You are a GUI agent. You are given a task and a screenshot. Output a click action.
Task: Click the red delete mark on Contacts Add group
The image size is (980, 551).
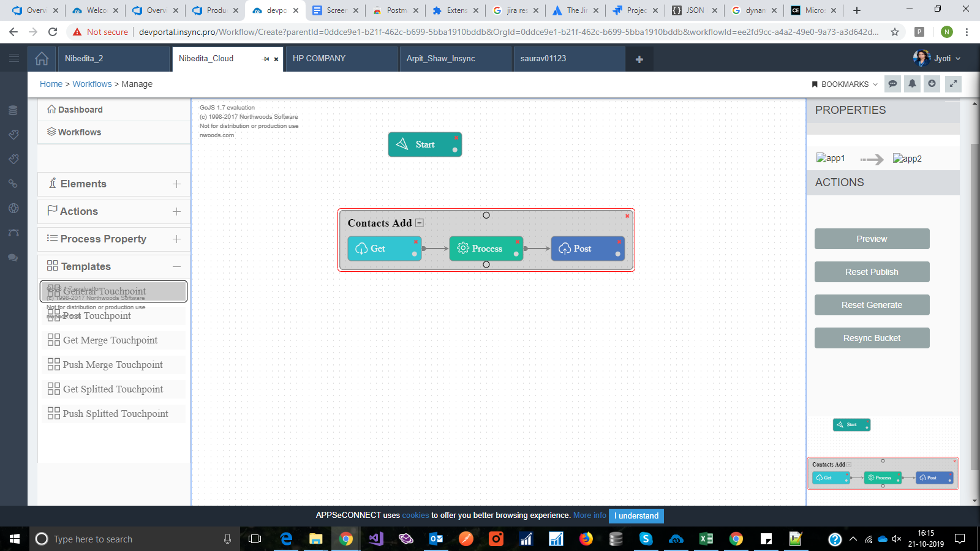627,216
